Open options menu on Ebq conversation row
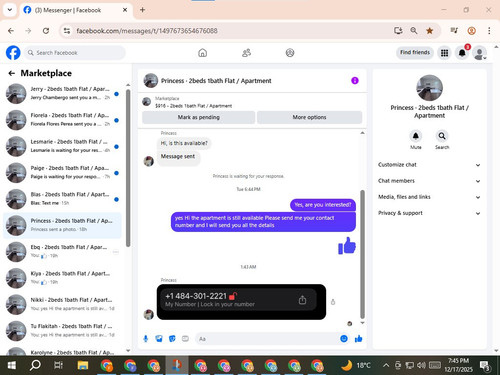Image resolution: width=500 pixels, height=375 pixels. 116,252
